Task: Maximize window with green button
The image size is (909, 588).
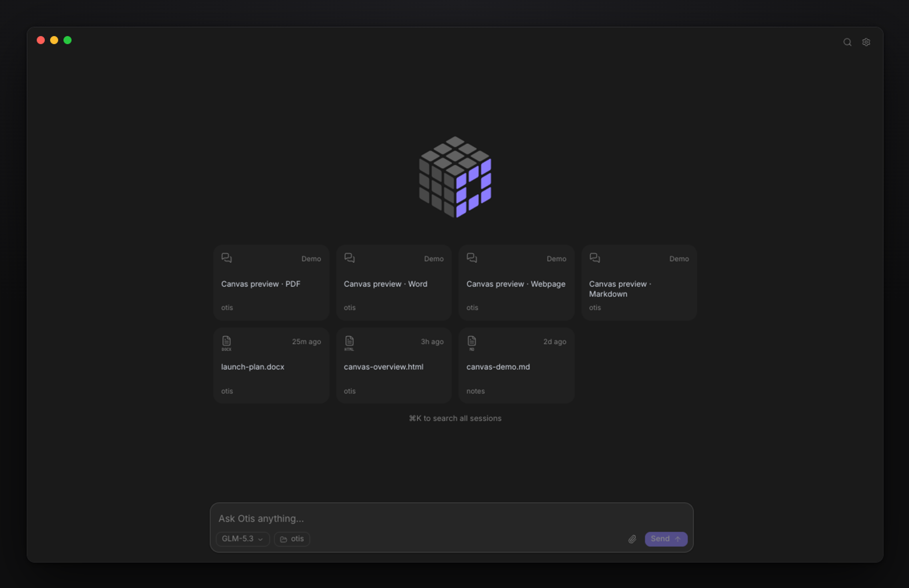Action: (x=68, y=40)
